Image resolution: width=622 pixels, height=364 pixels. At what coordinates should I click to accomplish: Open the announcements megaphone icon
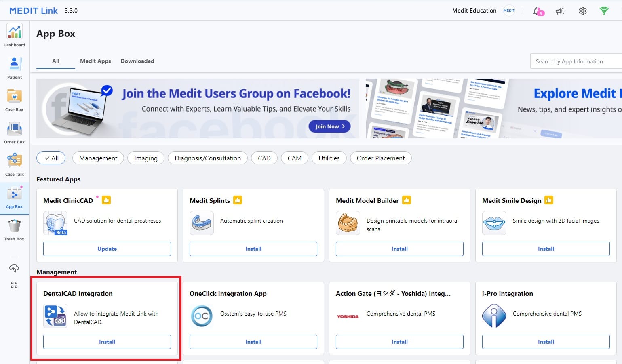(x=560, y=11)
